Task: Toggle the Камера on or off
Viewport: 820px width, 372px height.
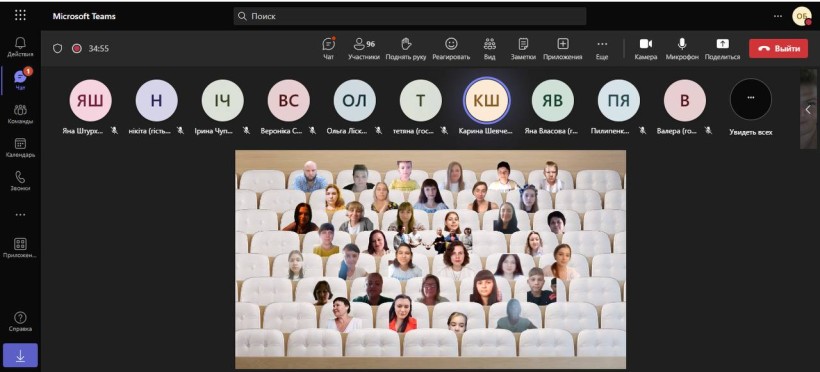Action: (x=646, y=48)
